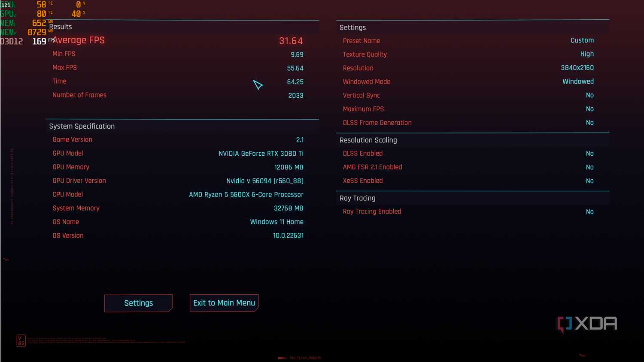
Task: Select the overlay D3D12 framerate reading 169
Action: 39,42
